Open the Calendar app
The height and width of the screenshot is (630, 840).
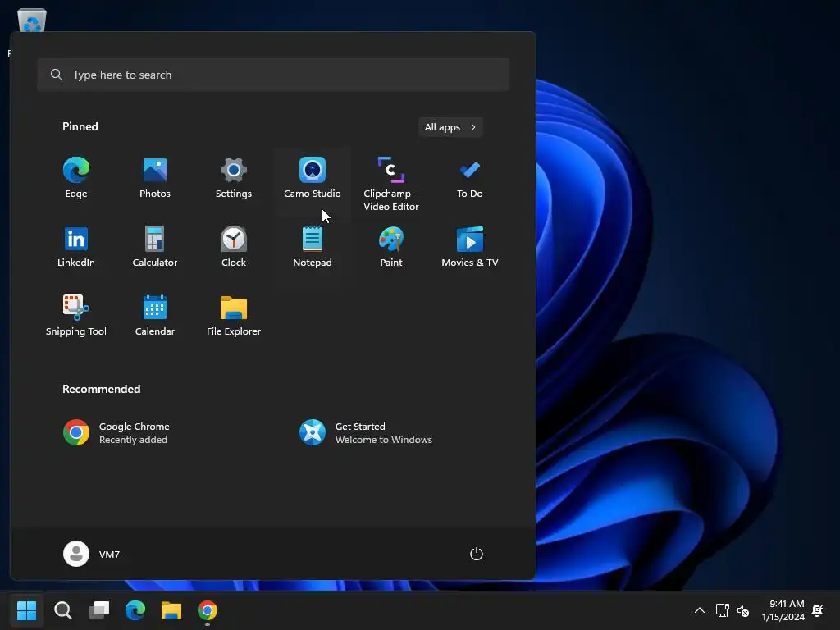(155, 317)
